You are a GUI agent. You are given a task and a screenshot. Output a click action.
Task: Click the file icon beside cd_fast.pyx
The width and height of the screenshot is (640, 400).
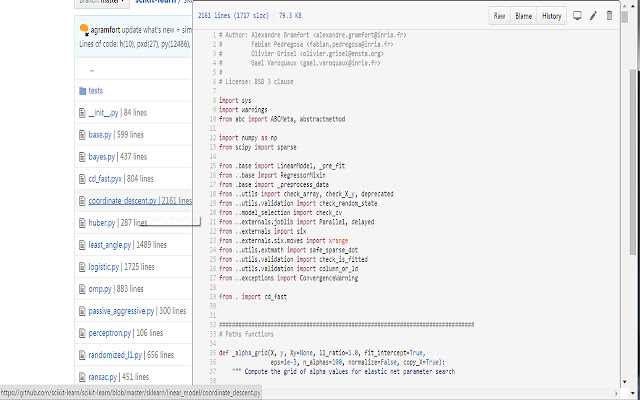tap(82, 179)
